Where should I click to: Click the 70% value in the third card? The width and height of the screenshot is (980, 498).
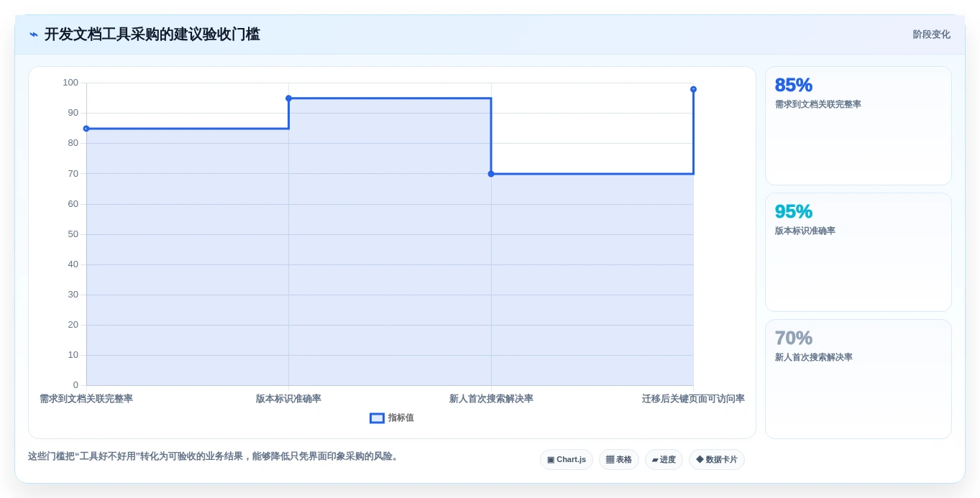click(x=794, y=338)
